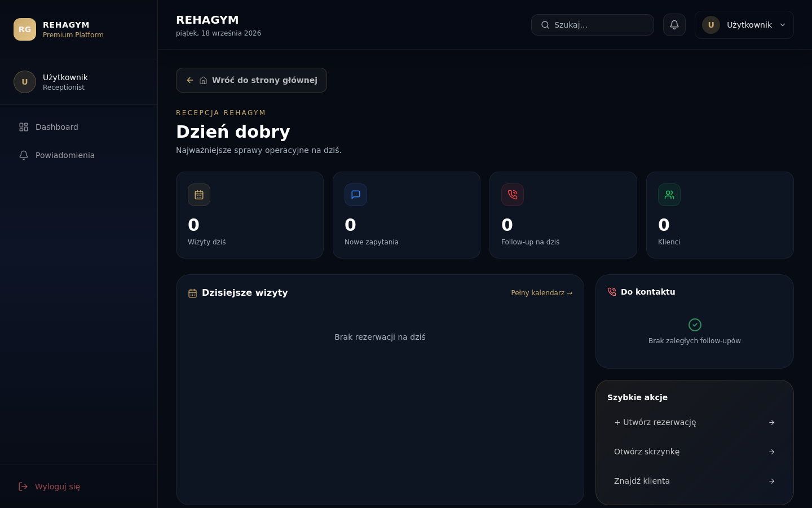Viewport: 812px width, 508px height.
Task: Click the Powiadomienia bell icon in sidebar
Action: (x=24, y=155)
